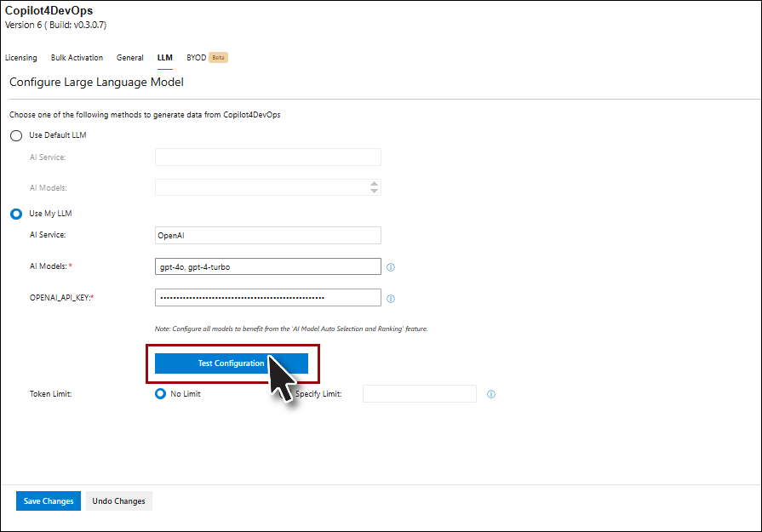762x532 pixels.
Task: Click Save Changes
Action: 49,501
